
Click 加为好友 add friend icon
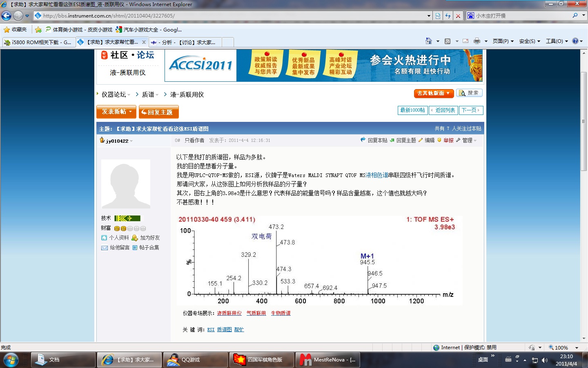pyautogui.click(x=135, y=238)
